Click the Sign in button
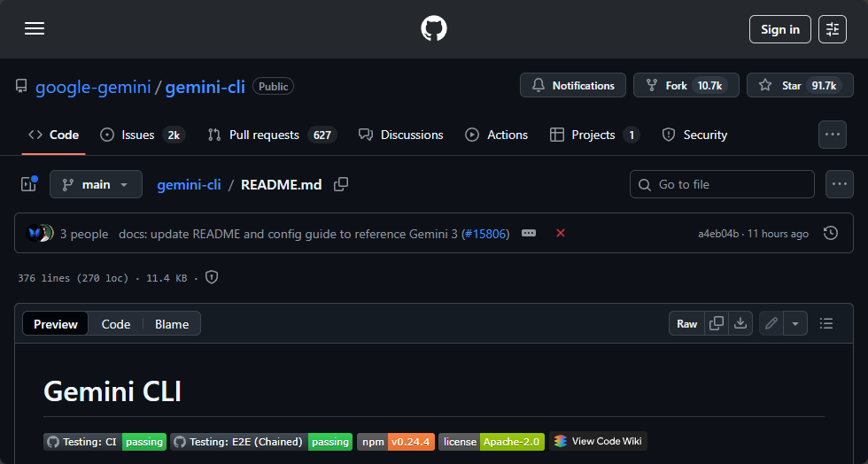Screen dimensions: 868x464 pos(779,29)
